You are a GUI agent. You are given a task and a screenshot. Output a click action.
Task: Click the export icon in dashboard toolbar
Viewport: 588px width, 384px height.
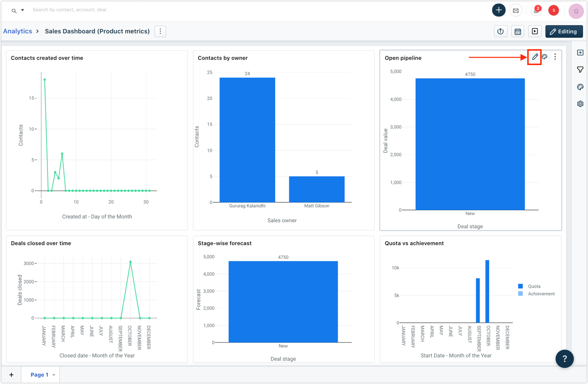pos(500,31)
